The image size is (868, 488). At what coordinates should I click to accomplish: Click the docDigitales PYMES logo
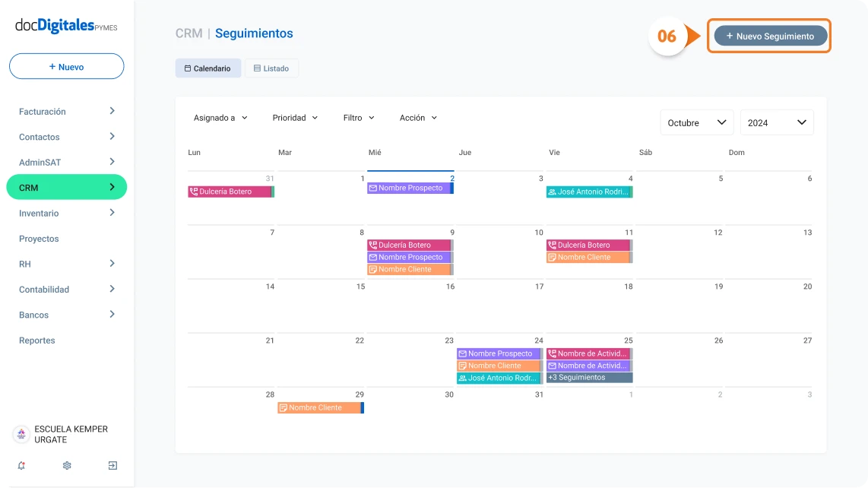pyautogui.click(x=66, y=26)
